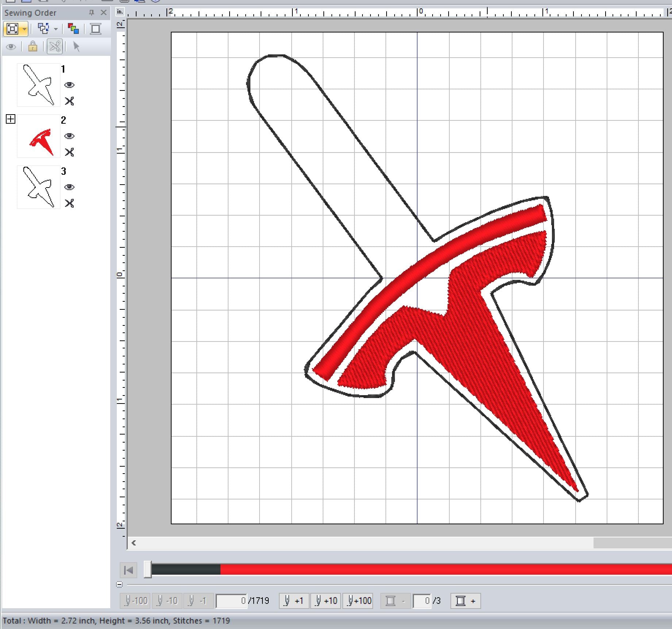
Task: Click the arrow pointer select icon
Action: click(x=76, y=46)
